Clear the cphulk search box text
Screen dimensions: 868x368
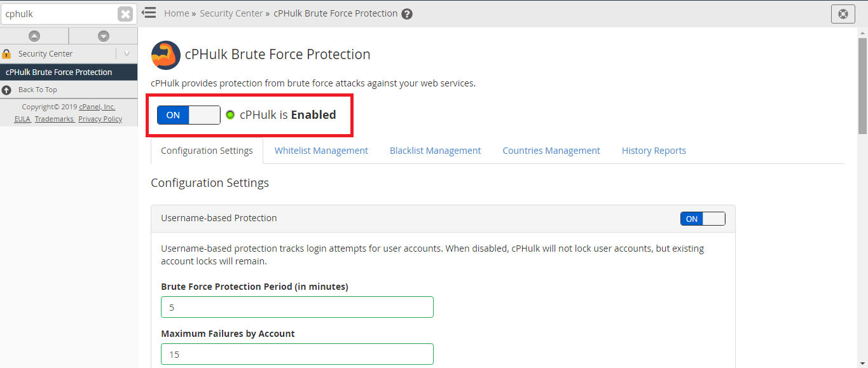[125, 14]
